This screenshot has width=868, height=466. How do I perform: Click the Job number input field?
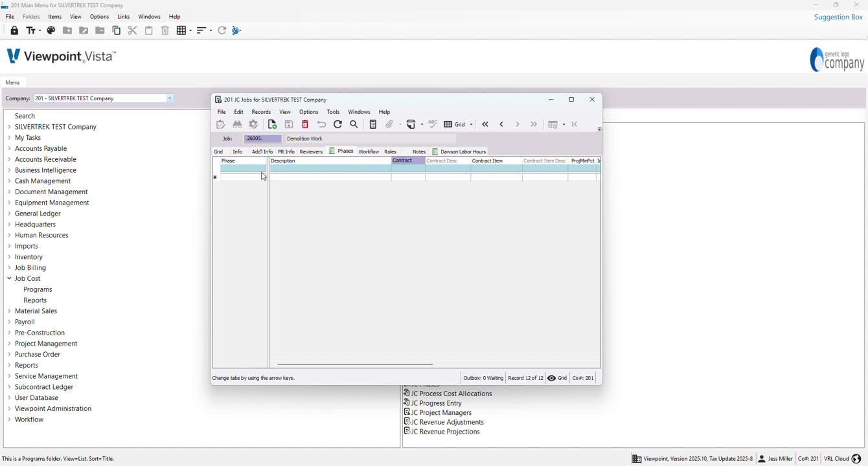pyautogui.click(x=262, y=139)
